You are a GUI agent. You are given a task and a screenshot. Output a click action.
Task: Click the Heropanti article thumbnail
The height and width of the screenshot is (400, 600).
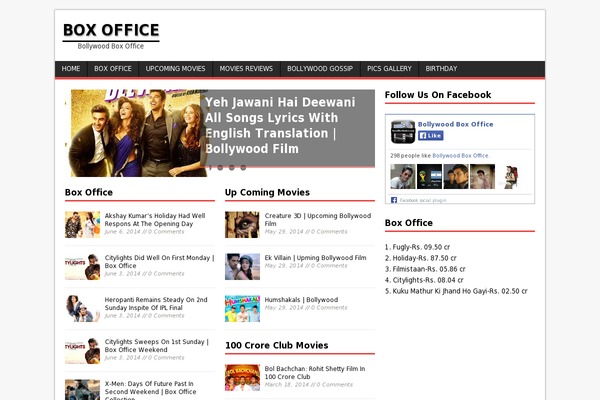pyautogui.click(x=82, y=309)
